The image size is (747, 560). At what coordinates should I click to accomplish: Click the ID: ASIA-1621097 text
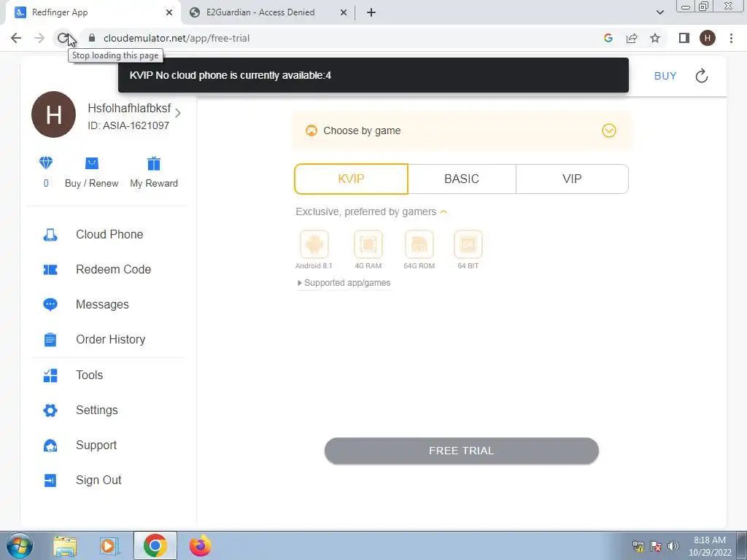pyautogui.click(x=128, y=125)
